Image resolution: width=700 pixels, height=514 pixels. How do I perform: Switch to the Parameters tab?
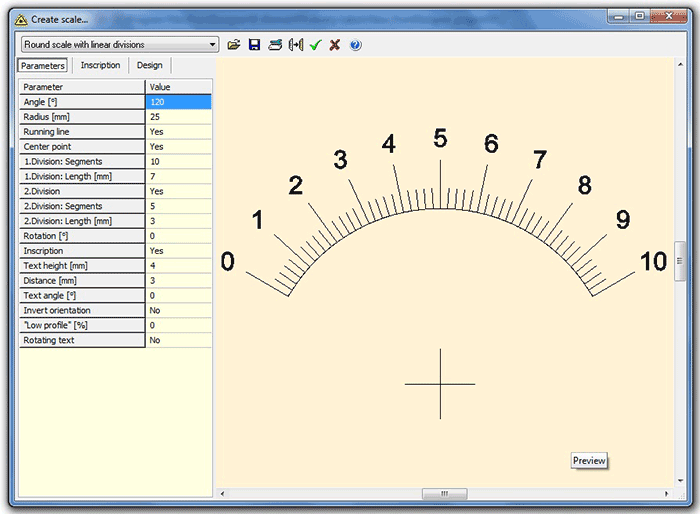[x=43, y=66]
